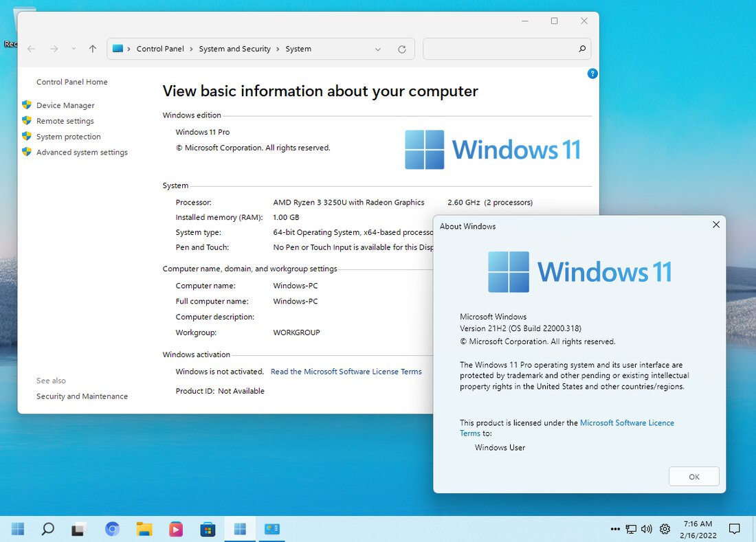Click the Forward navigation arrow in Control Panel
The height and width of the screenshot is (542, 756).
(54, 49)
